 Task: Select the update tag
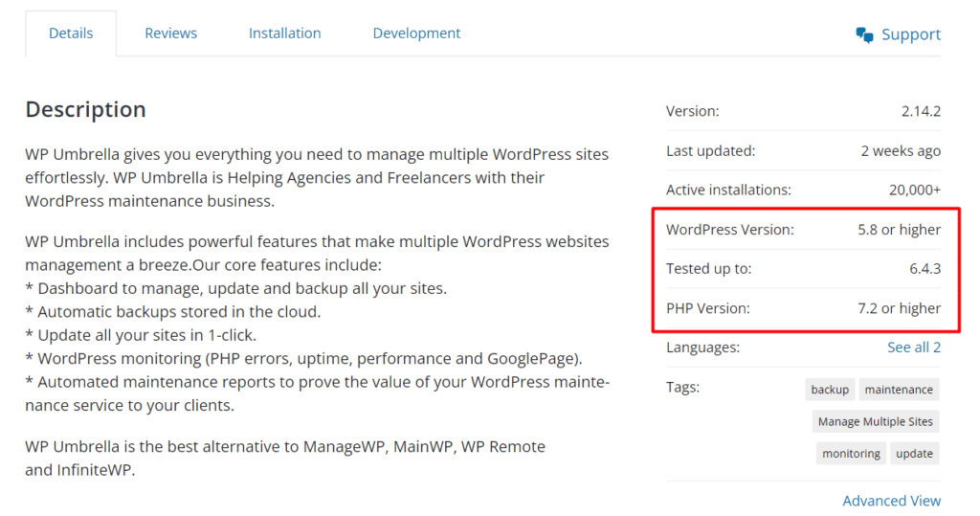click(914, 454)
